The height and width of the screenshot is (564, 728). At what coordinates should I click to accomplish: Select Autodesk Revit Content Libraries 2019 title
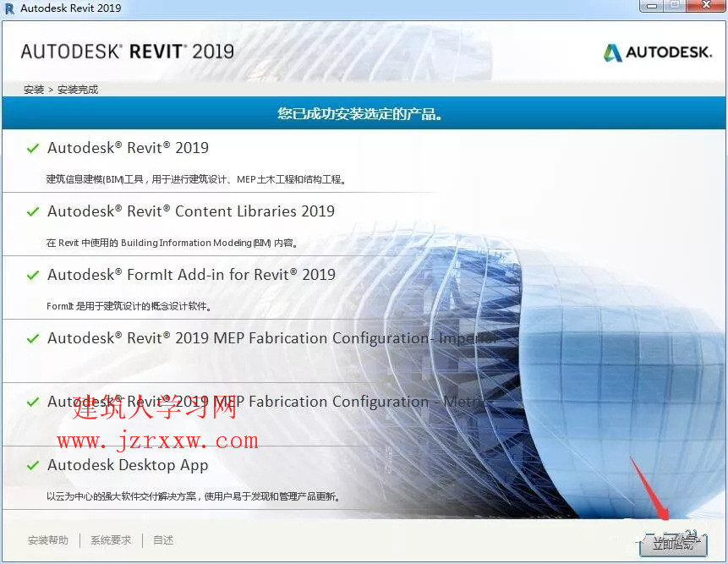(x=191, y=211)
